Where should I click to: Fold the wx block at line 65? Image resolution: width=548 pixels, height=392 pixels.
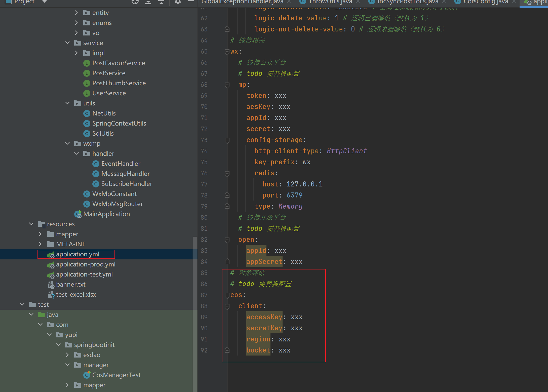click(x=227, y=52)
